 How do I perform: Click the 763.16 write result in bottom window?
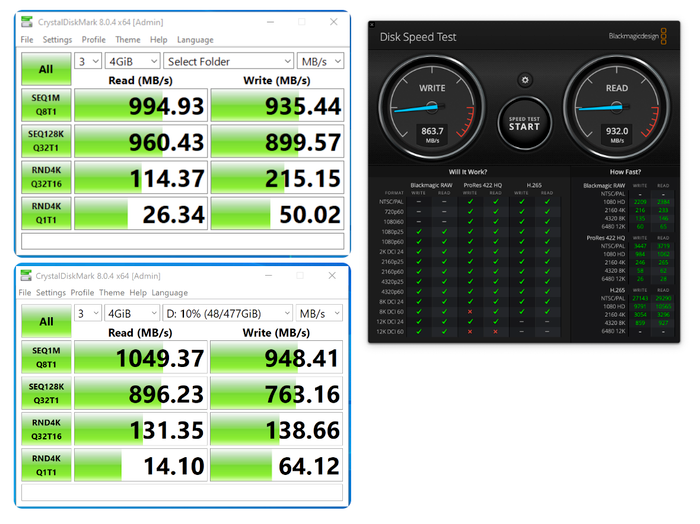pos(276,393)
